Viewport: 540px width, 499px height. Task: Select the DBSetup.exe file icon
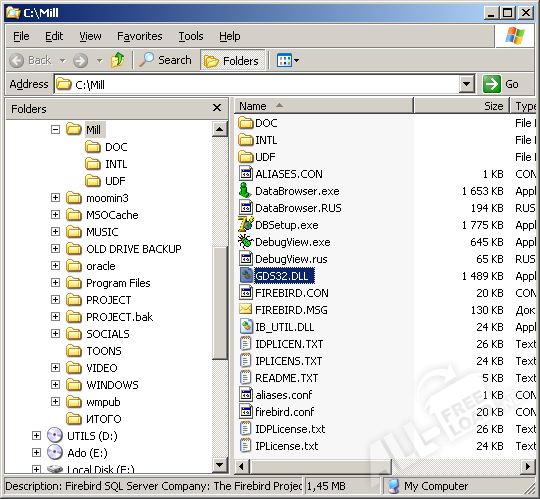pyautogui.click(x=246, y=225)
